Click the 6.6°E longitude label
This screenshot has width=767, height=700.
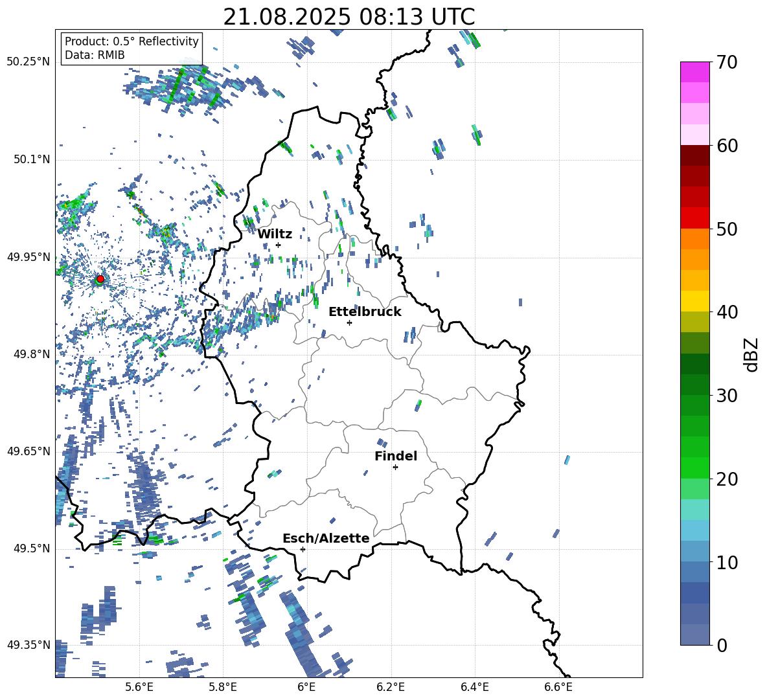point(558,687)
